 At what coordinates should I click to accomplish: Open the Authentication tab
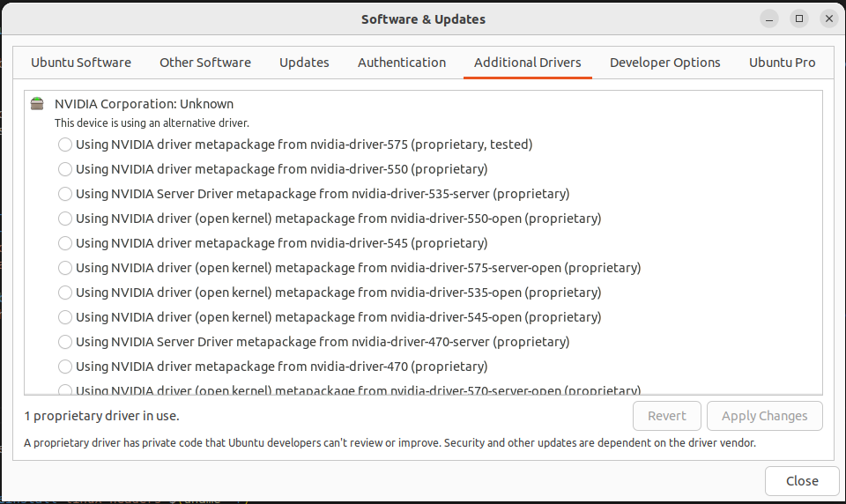[402, 63]
